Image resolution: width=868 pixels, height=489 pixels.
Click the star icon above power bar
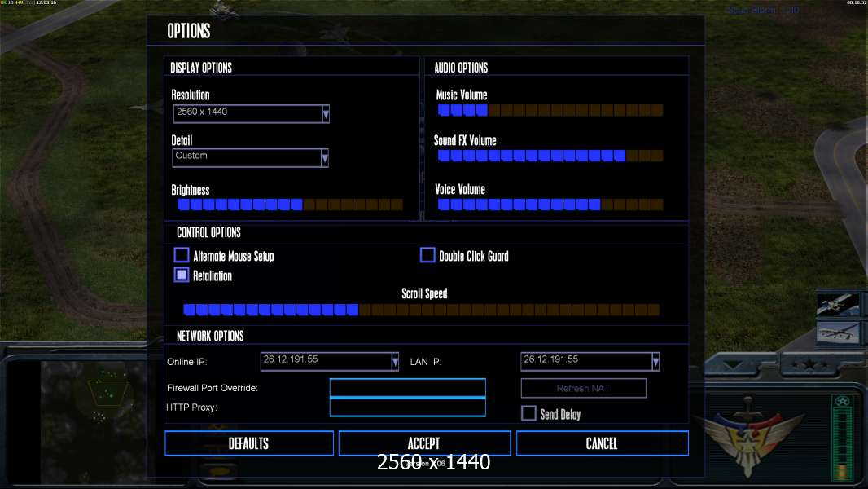[x=842, y=402]
